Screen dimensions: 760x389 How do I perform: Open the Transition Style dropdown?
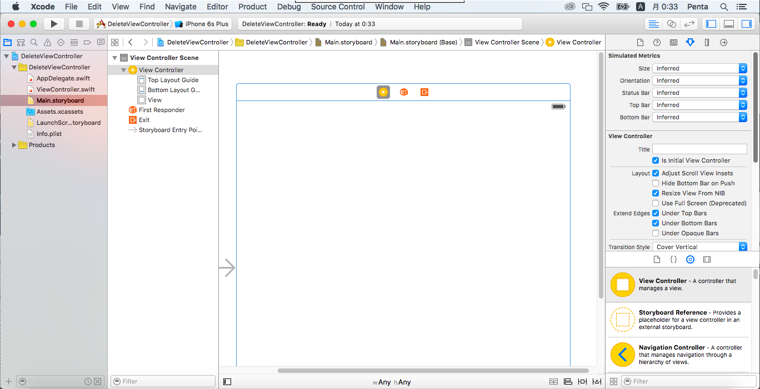pos(699,247)
